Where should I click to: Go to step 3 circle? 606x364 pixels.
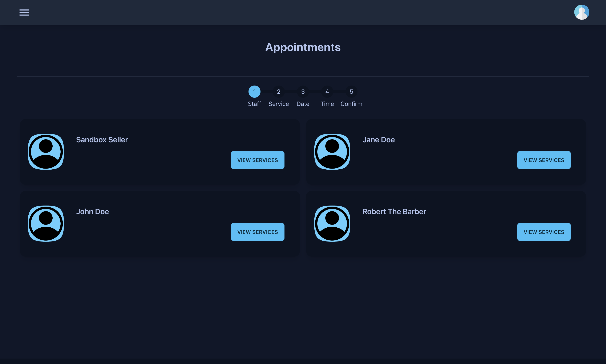[x=303, y=91]
